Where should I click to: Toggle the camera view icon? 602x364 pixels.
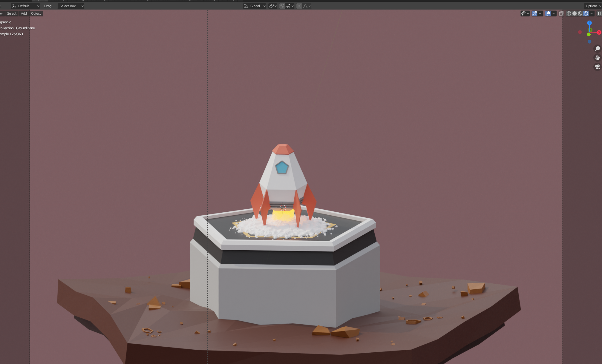598,67
